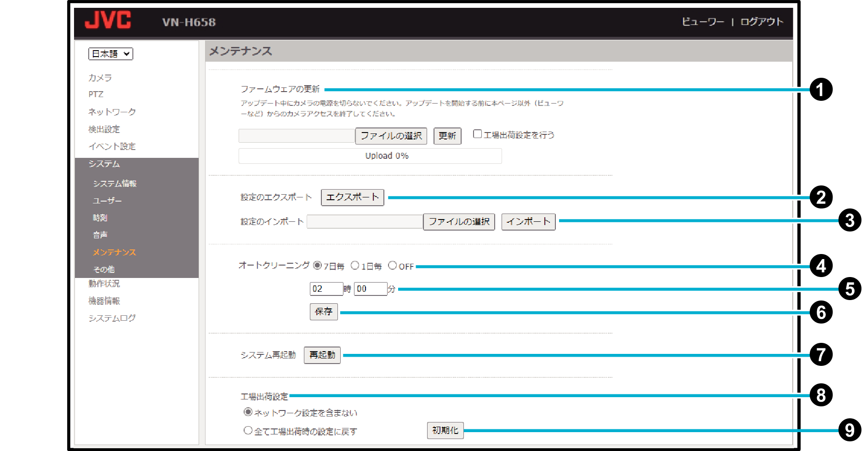This screenshot has height=451, width=868.
Task: Open the 動作状況 menu
Action: (104, 283)
